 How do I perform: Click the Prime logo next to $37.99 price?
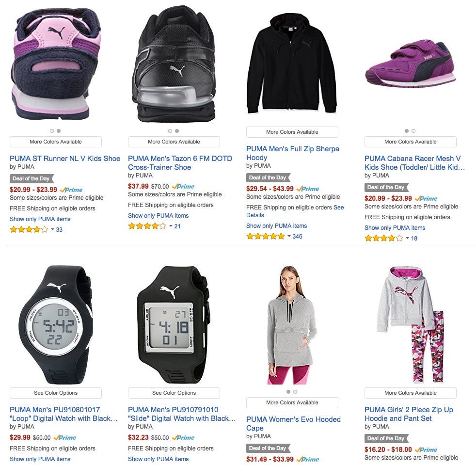(x=183, y=186)
